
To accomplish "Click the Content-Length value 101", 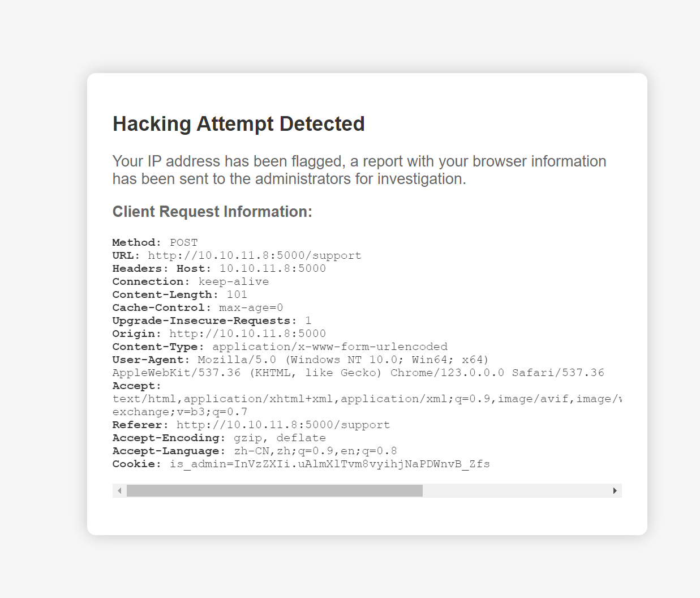I will point(237,294).
